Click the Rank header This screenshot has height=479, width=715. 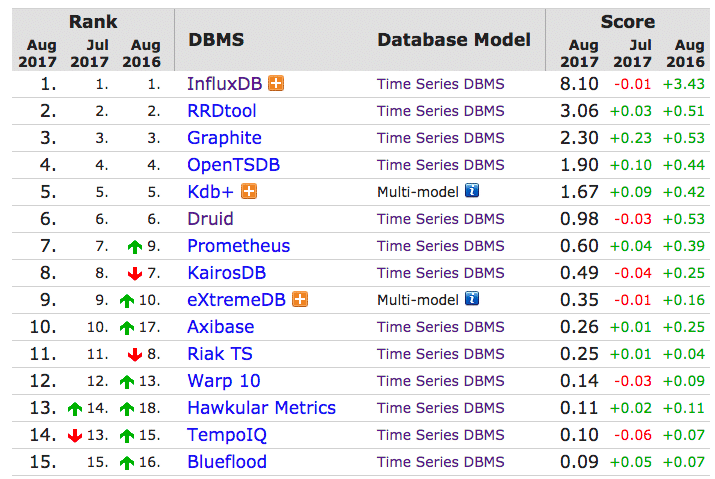pos(93,21)
